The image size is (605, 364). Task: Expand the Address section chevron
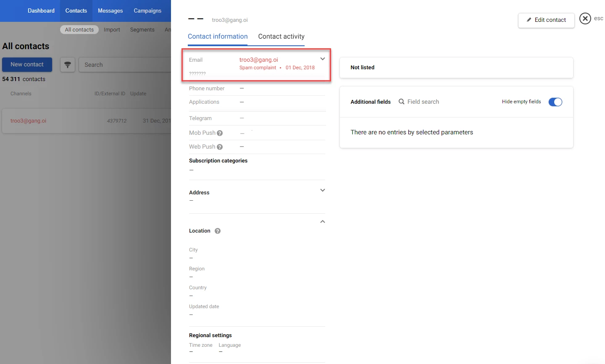pyautogui.click(x=323, y=190)
